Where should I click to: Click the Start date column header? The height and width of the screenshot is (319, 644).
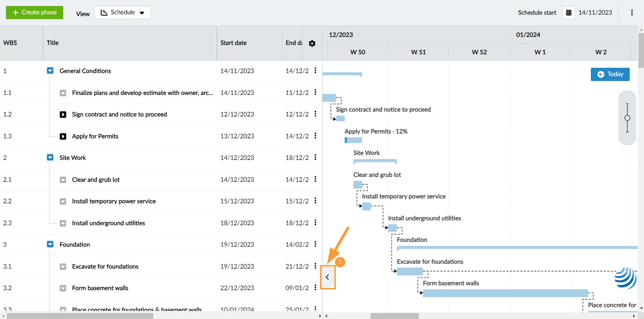pos(233,43)
